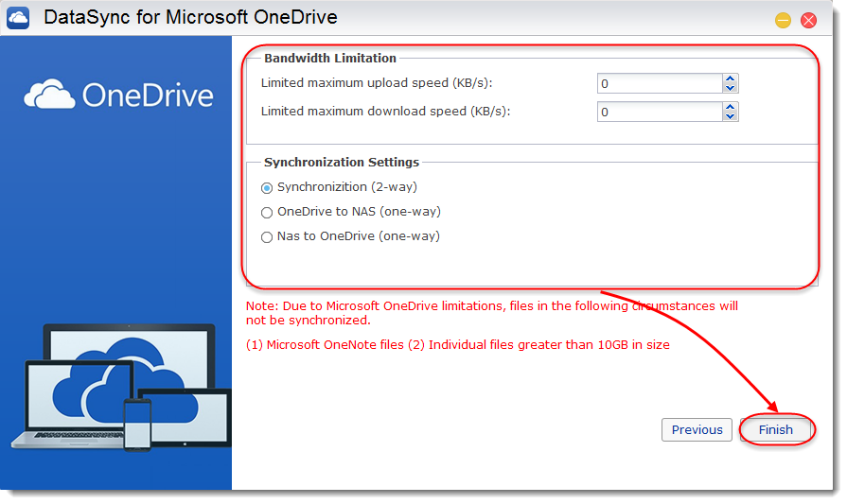Click the OneDrive logo in sidebar
This screenshot has height=504, width=847.
point(118,95)
